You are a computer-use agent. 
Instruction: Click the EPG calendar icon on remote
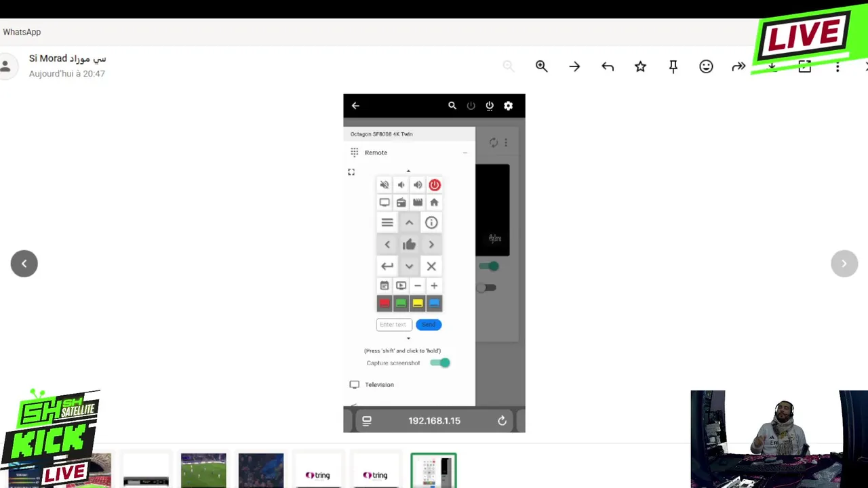pos(384,286)
